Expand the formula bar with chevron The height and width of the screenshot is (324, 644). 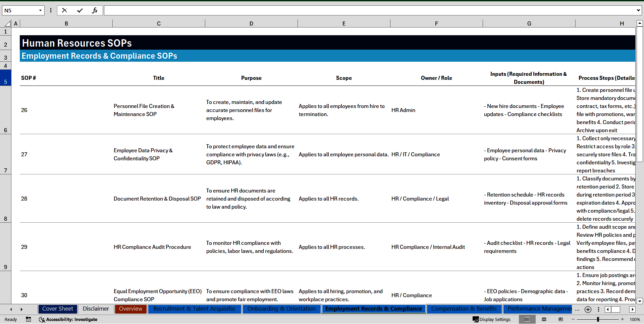(638, 10)
